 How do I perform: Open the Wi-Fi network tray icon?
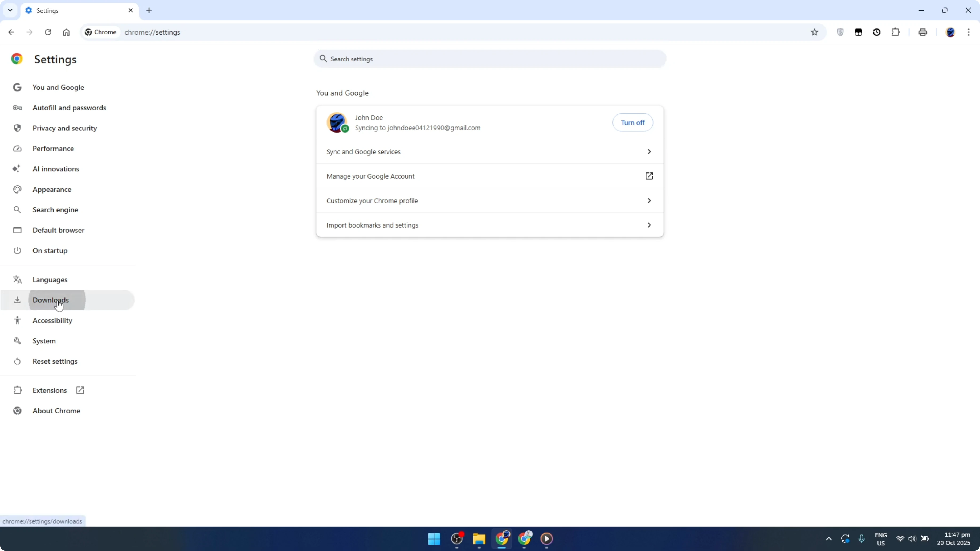click(900, 539)
